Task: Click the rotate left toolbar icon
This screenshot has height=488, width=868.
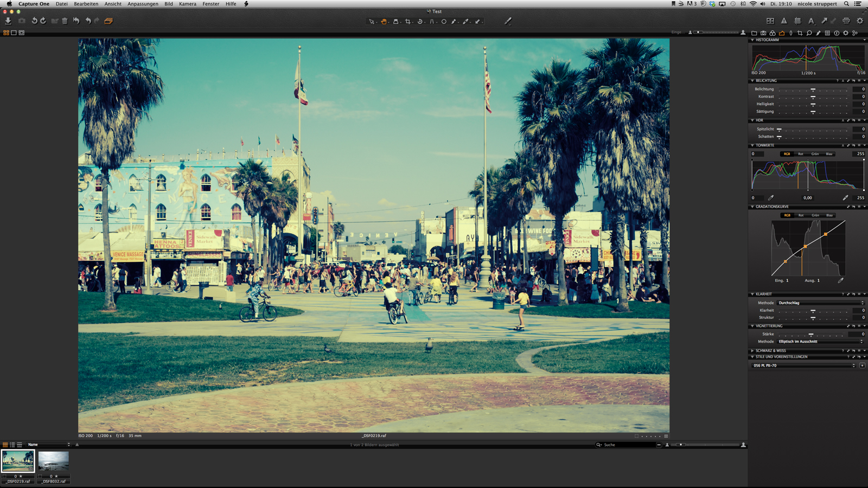Action: (34, 21)
